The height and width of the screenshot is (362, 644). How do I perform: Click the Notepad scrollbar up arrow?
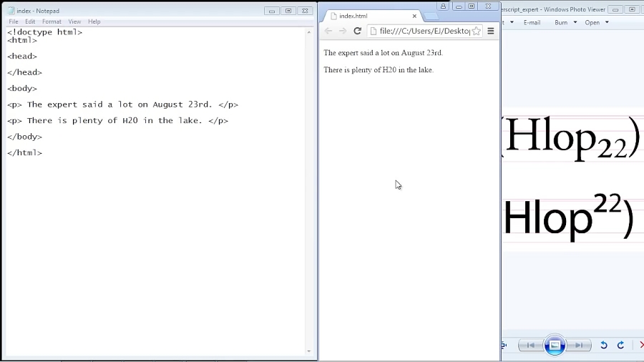pyautogui.click(x=309, y=32)
